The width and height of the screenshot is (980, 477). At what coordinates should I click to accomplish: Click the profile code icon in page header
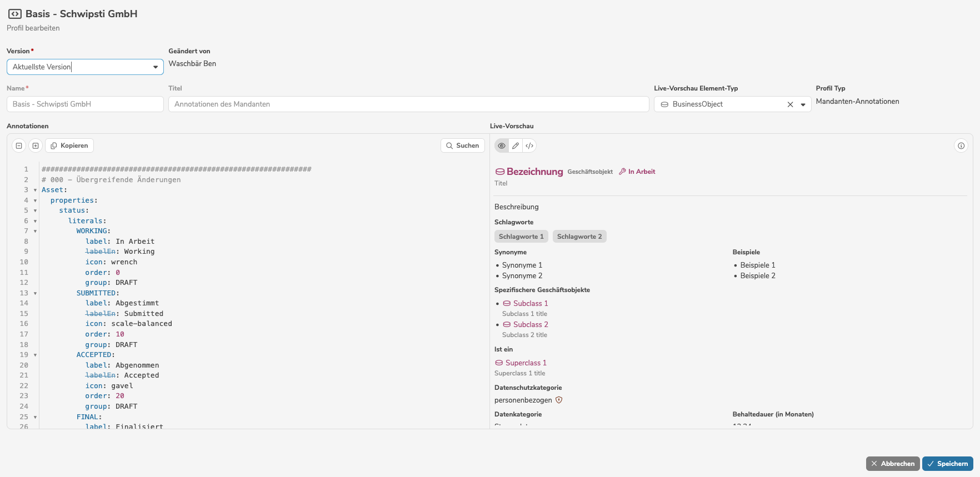tap(15, 14)
